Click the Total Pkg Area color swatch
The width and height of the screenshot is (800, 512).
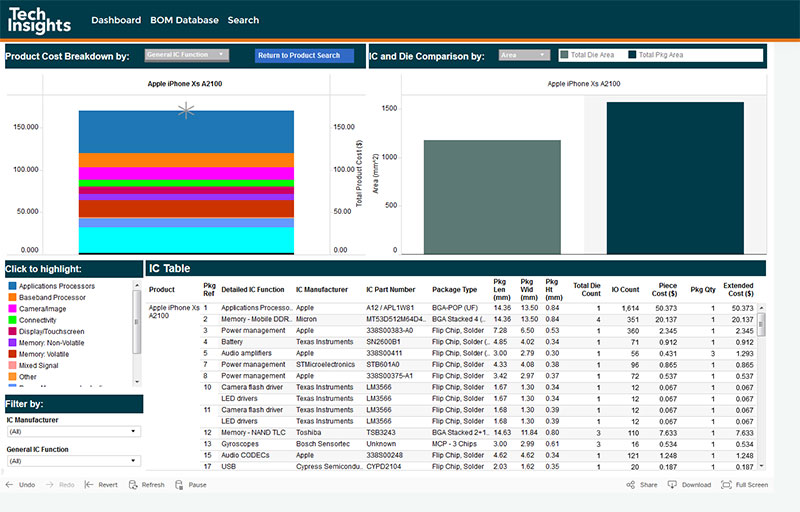coord(633,55)
